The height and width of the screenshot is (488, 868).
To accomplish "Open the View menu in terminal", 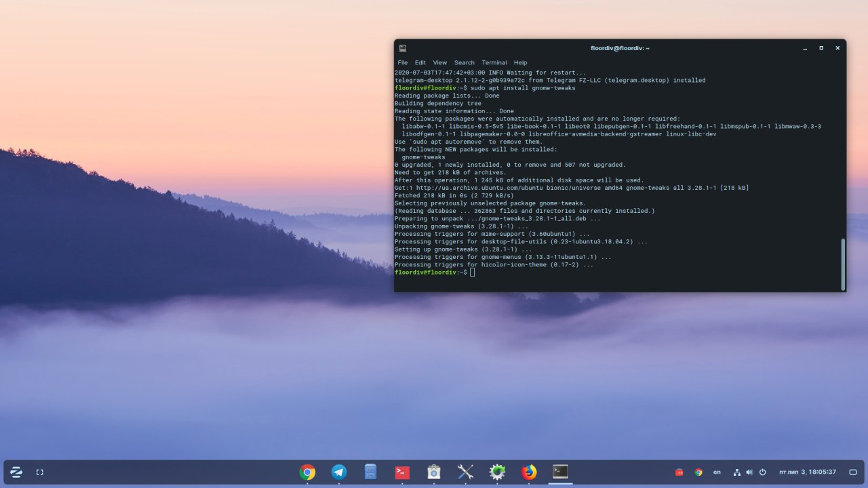I will pos(440,62).
